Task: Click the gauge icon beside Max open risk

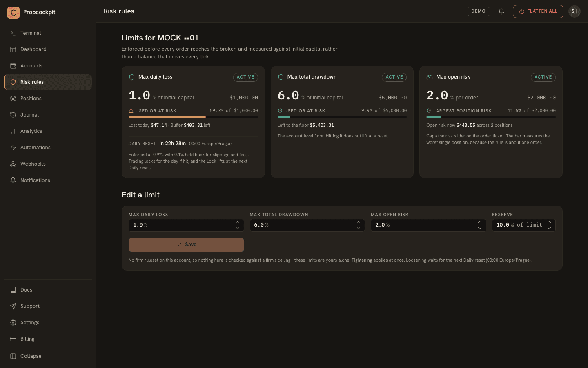Action: pyautogui.click(x=430, y=77)
